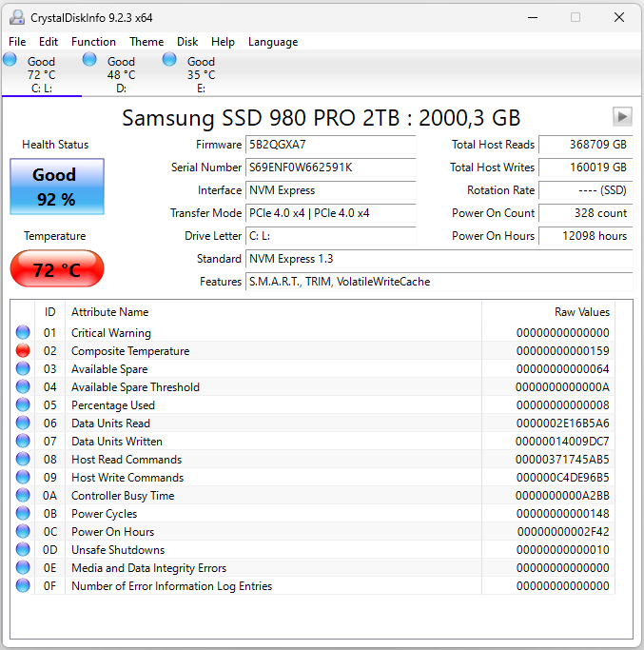This screenshot has height=650, width=644.
Task: Click the Drive Letter field
Action: pos(331,236)
